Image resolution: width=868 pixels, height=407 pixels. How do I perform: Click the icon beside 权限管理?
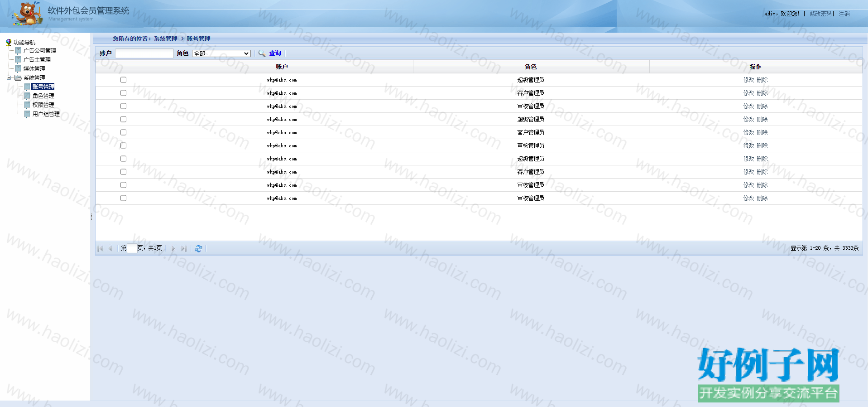tap(27, 105)
